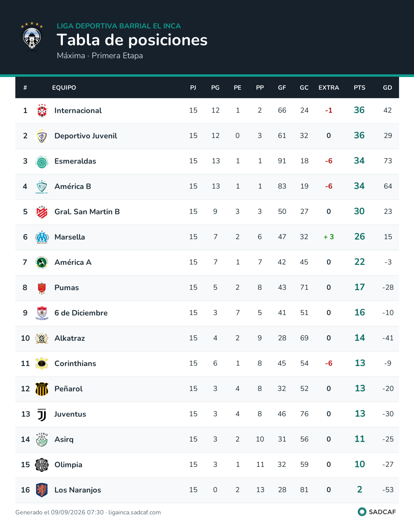Screen dimensions: 414x532
Task: Click the ligainca.sadcaf.com footer text
Action: [135, 512]
